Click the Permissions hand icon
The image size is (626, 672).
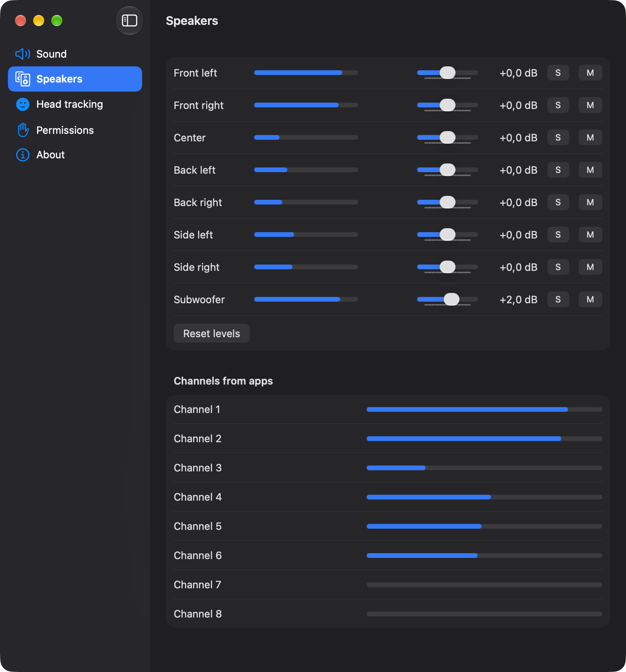(23, 130)
